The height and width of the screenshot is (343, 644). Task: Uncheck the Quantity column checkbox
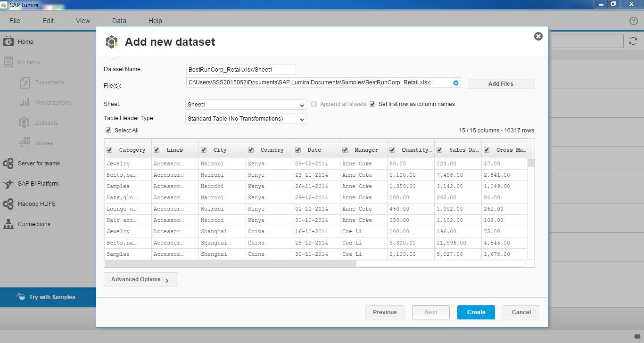click(392, 150)
